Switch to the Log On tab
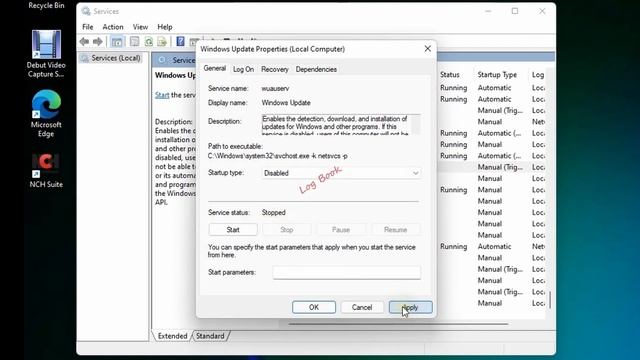Screen dimensions: 640x360 click(x=243, y=69)
